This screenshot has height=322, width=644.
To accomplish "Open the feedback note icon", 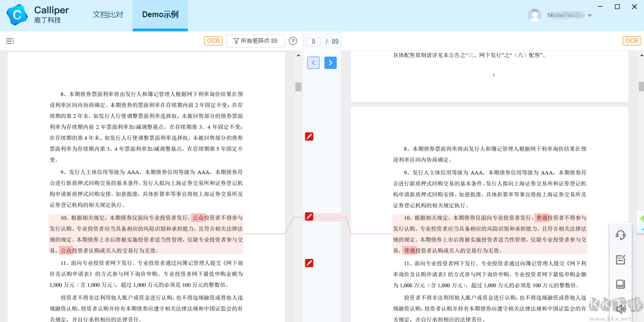I will pos(620,260).
